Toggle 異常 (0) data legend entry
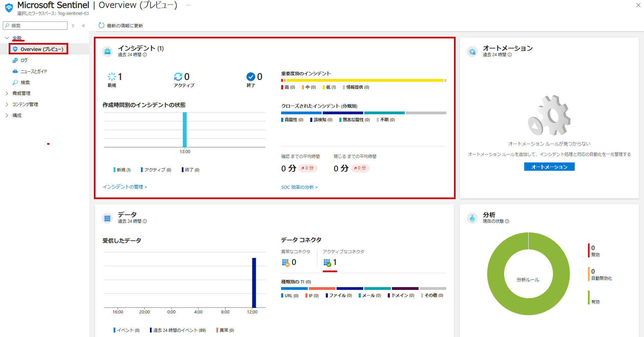644x337 pixels. [x=225, y=330]
